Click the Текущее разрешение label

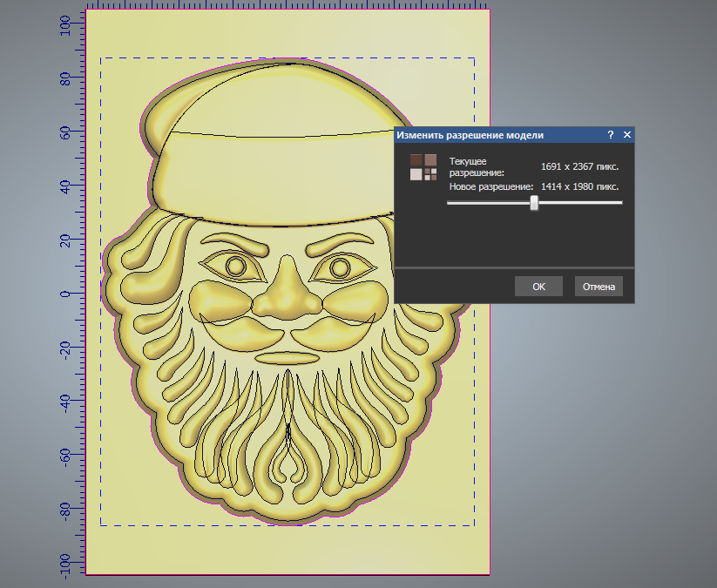coord(477,167)
